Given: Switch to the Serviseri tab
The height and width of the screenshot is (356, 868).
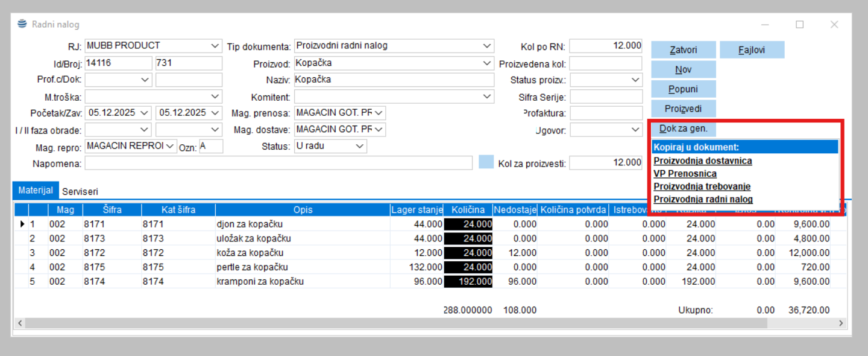Looking at the screenshot, I should tap(80, 191).
